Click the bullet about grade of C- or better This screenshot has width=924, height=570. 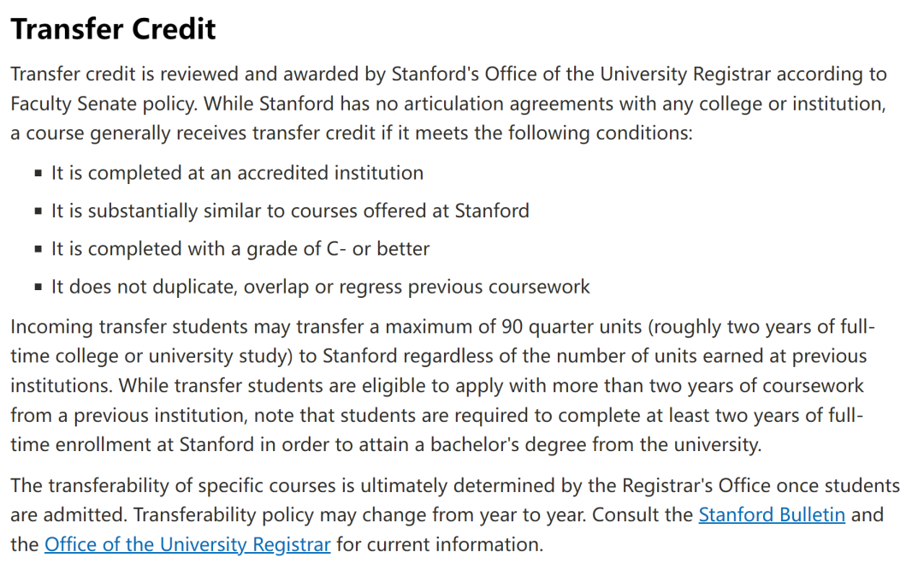coord(240,249)
